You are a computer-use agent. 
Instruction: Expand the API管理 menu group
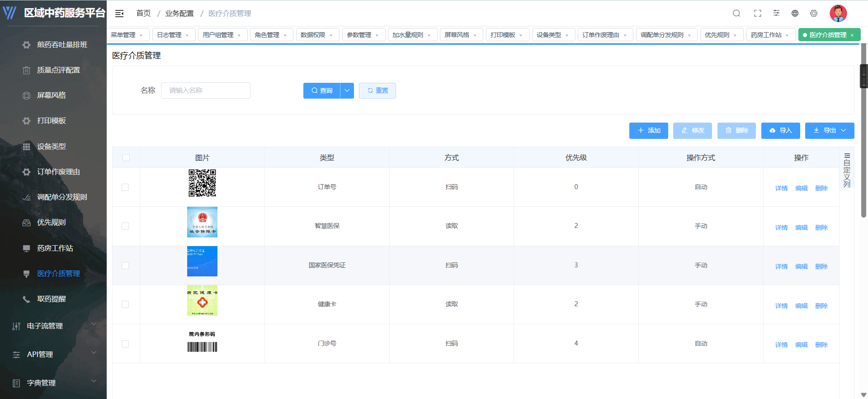(x=53, y=354)
